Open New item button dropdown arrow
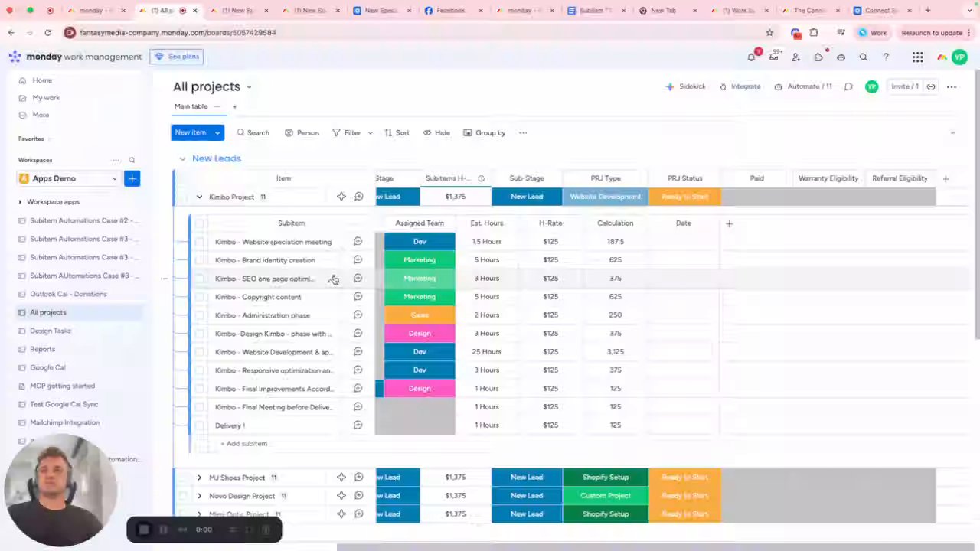Viewport: 980px width, 551px height. 217,132
